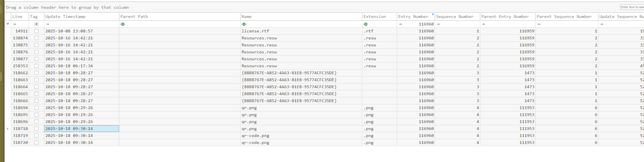This screenshot has height=162, width=644.
Task: Click the sequence number 3 on line 318662
Action: (457, 73)
